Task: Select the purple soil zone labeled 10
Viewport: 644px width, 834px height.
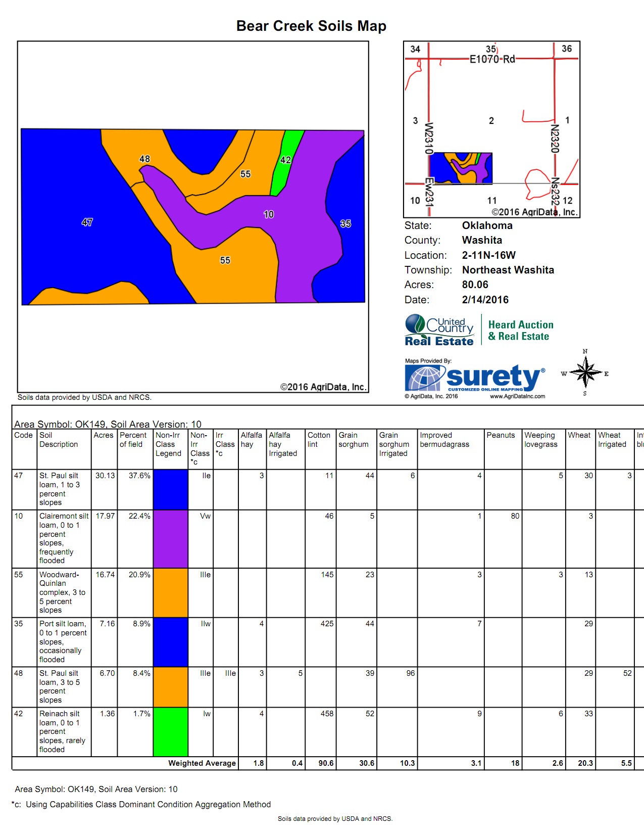Action: point(268,214)
